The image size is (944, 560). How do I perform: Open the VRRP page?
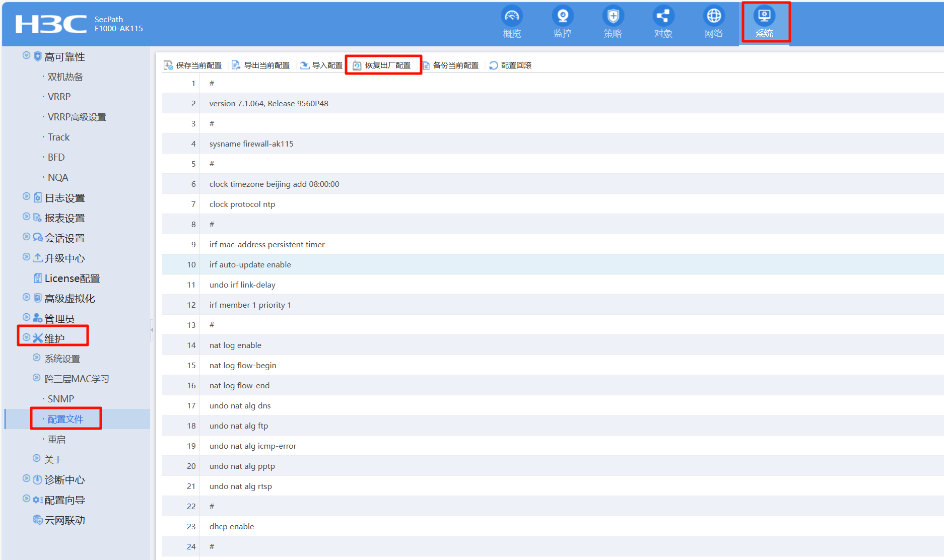coord(59,97)
